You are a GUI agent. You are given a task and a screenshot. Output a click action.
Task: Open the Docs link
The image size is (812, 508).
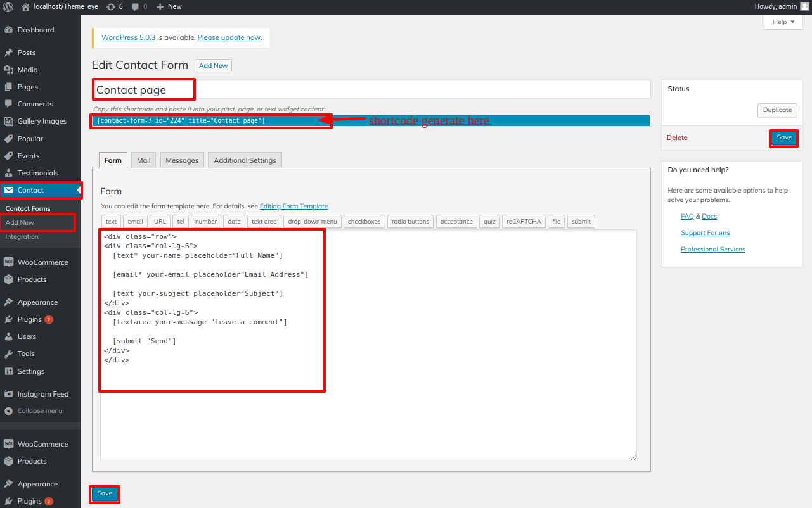pos(709,216)
